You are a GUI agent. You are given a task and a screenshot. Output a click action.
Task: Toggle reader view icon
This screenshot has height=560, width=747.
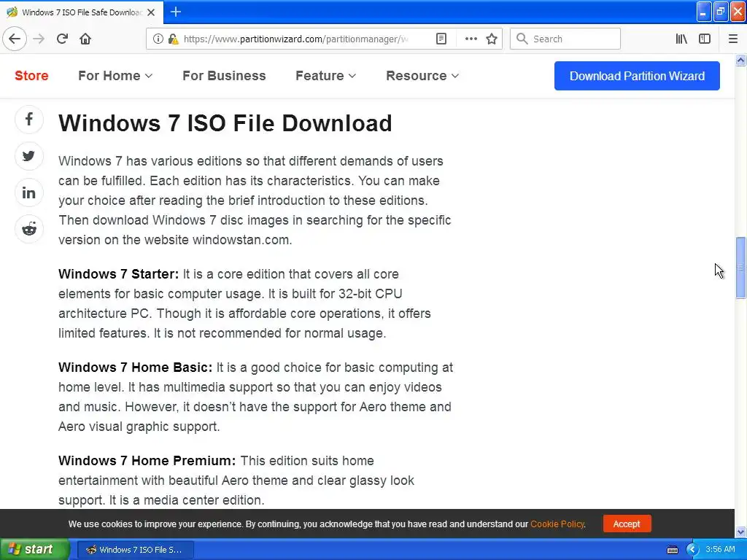[441, 39]
